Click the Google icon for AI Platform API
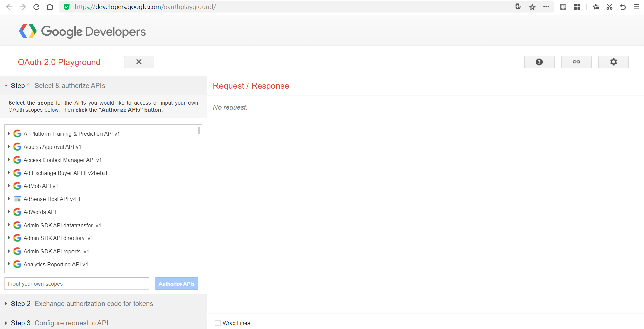Image resolution: width=644 pixels, height=329 pixels. point(17,134)
